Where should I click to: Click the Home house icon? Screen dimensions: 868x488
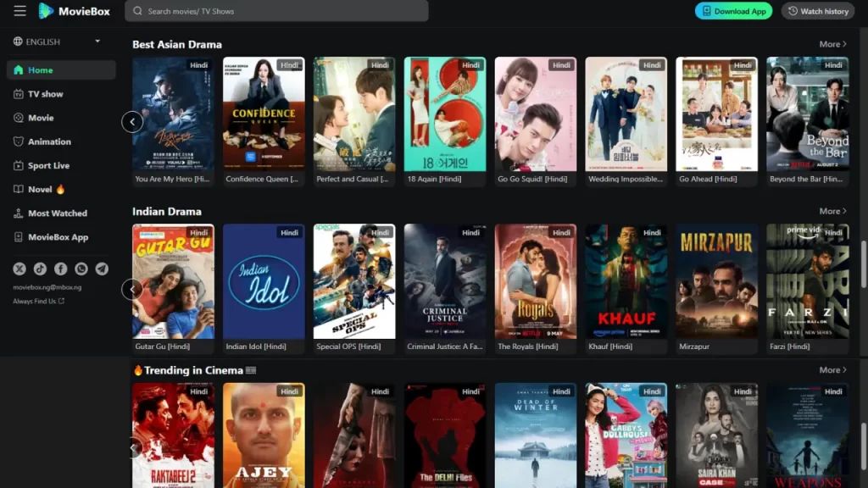(x=19, y=69)
